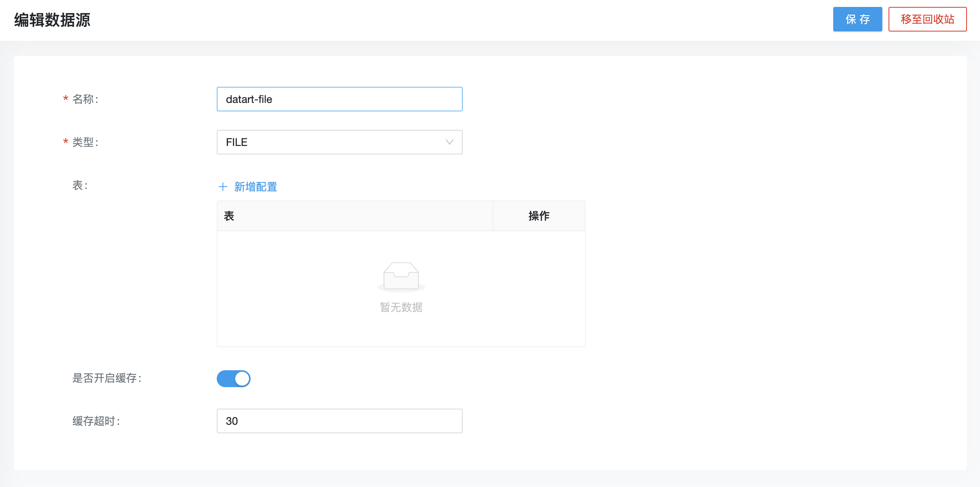Click the plus icon beside 新增配置
The height and width of the screenshot is (487, 980).
click(x=223, y=187)
